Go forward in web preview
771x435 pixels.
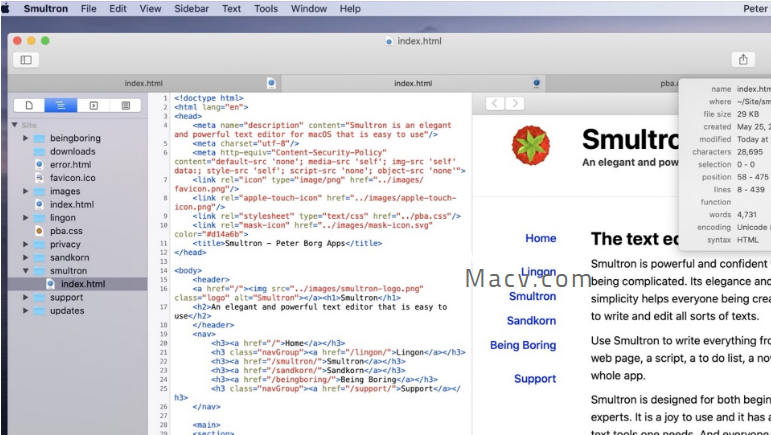(x=514, y=103)
